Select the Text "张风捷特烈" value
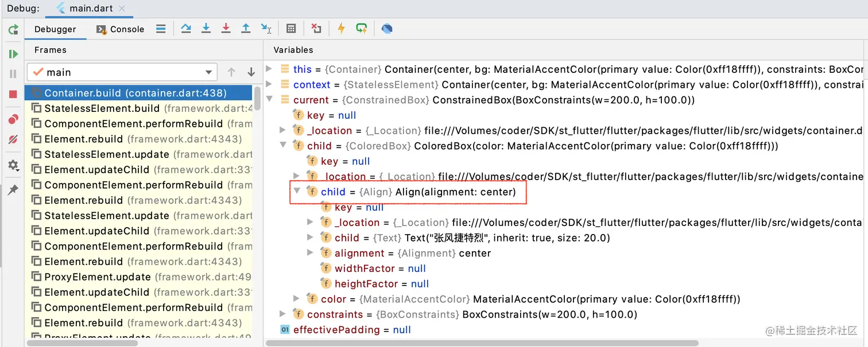 pos(507,237)
